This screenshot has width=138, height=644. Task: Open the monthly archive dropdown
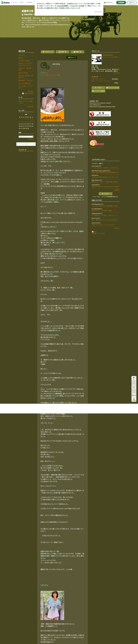(x=26, y=137)
